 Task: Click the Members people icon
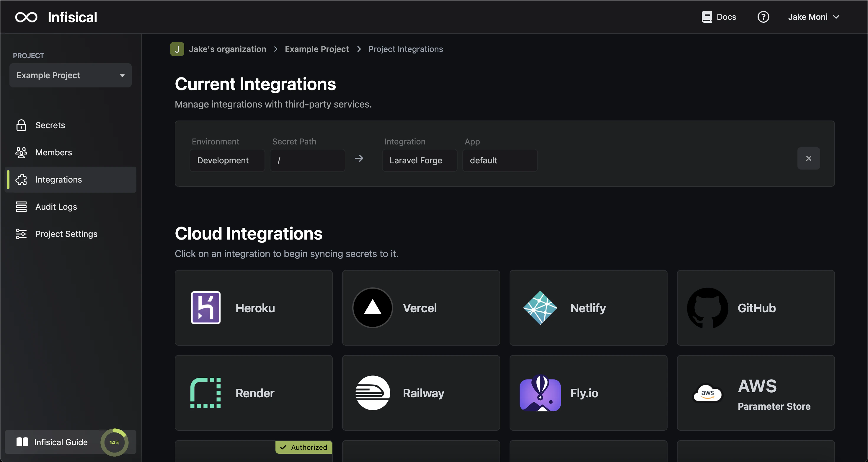click(x=21, y=152)
